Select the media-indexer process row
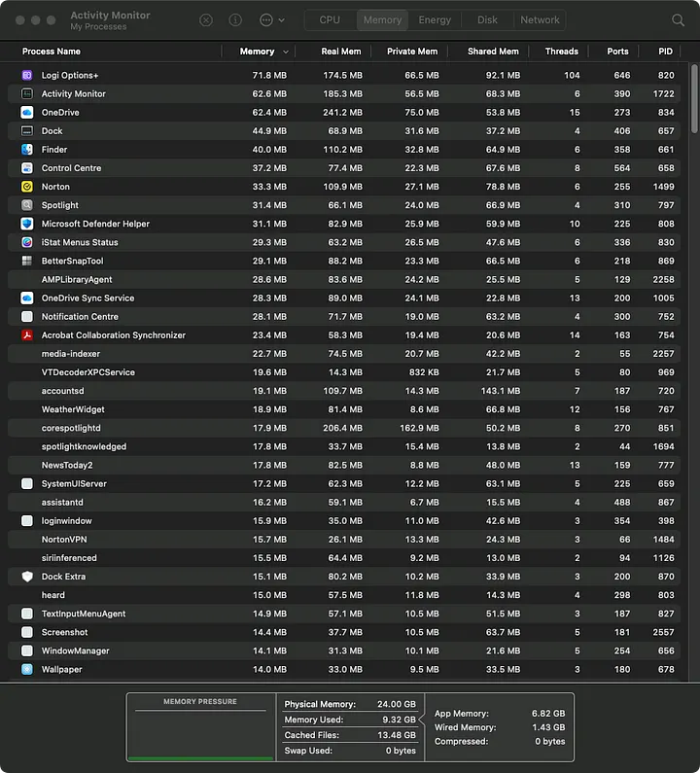Screen dimensions: 700x773 click(x=344, y=354)
